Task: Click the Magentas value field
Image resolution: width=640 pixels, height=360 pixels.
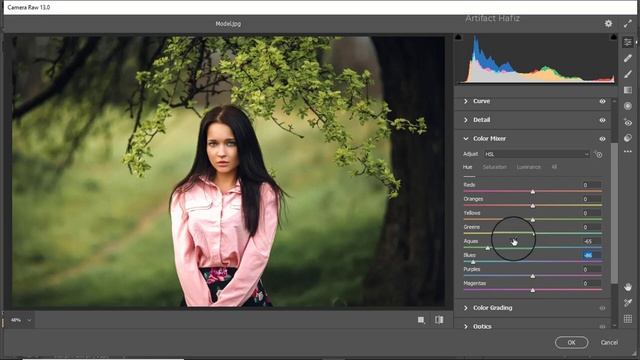Action: pos(591,284)
